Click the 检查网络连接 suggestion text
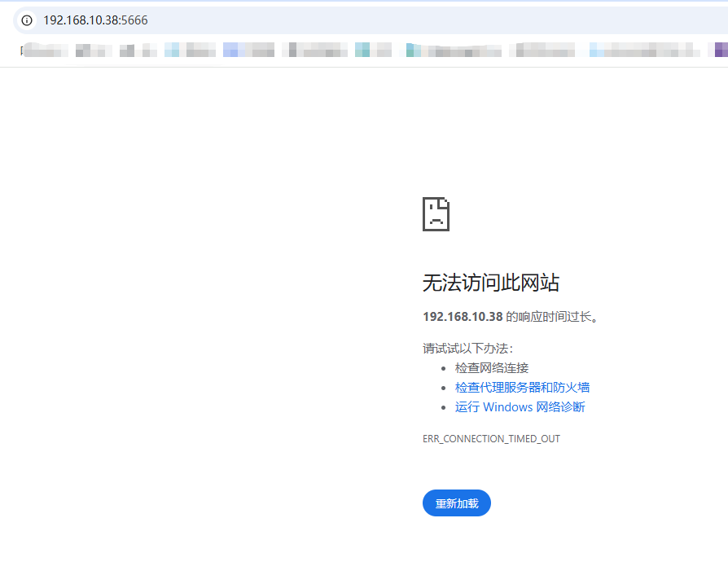Image resolution: width=728 pixels, height=562 pixels. point(492,368)
